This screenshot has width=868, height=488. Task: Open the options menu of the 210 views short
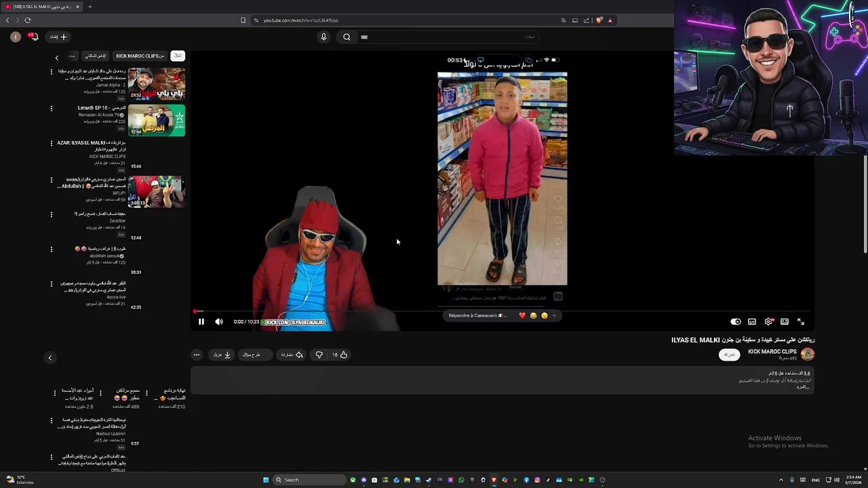[x=146, y=393]
